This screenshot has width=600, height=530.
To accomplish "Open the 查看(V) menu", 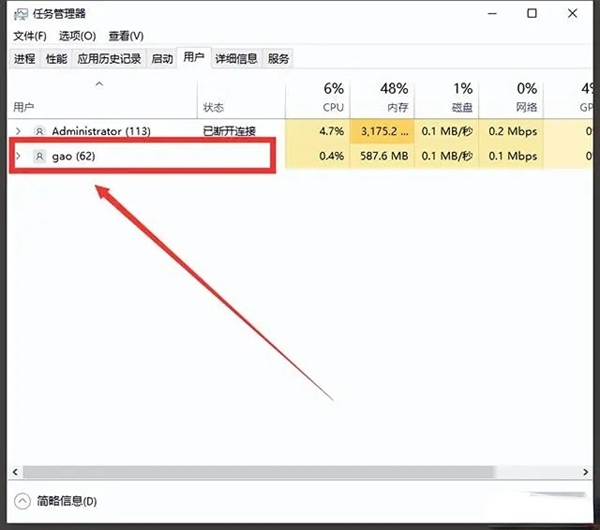I will (126, 36).
